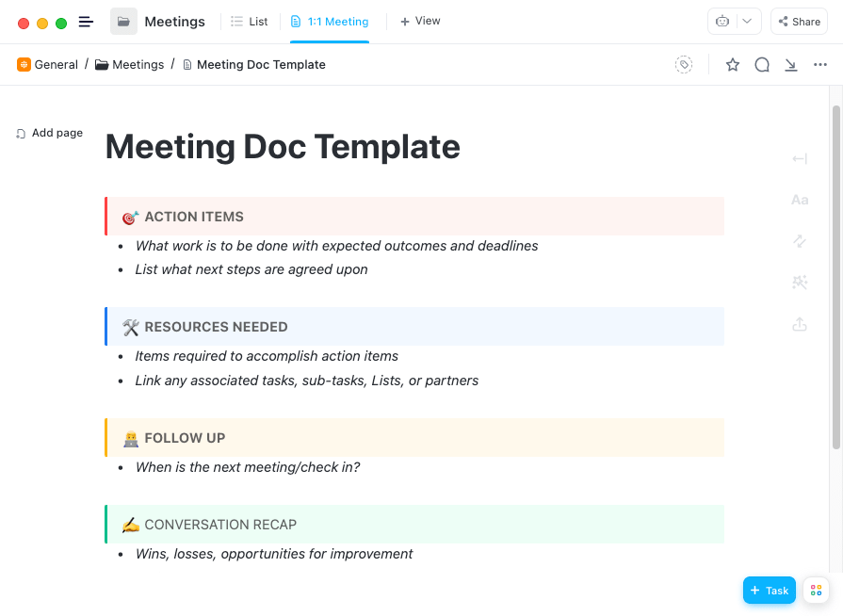The height and width of the screenshot is (616, 843).
Task: Open the three-dots more options menu
Action: [x=819, y=65]
